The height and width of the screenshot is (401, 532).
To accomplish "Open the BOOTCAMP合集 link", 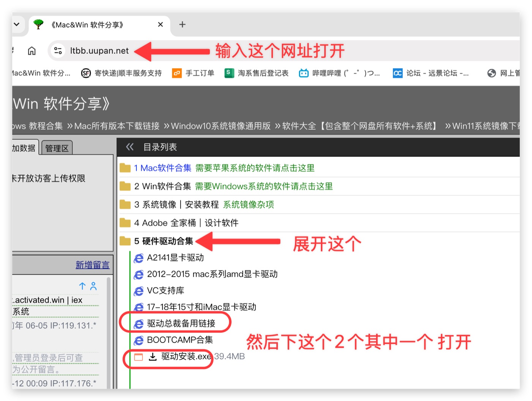I will coord(180,340).
